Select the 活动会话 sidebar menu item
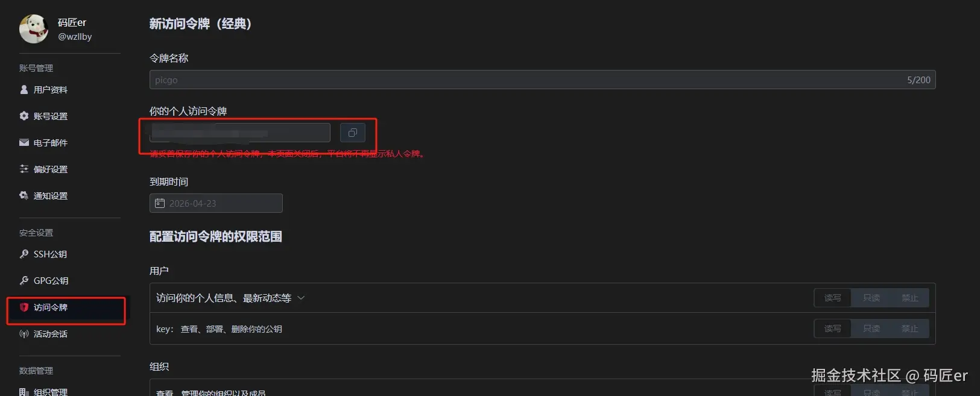Screen dimensions: 980x396 coord(51,334)
